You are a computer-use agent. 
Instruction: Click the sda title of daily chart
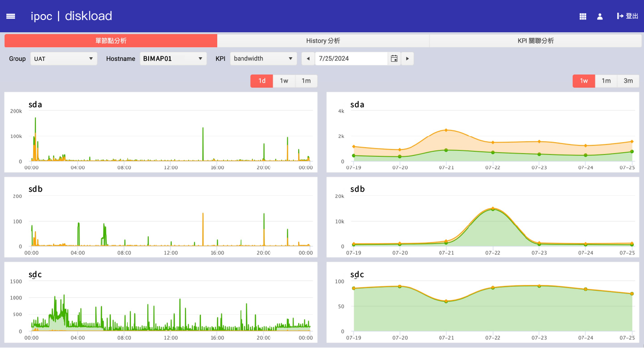pos(35,105)
